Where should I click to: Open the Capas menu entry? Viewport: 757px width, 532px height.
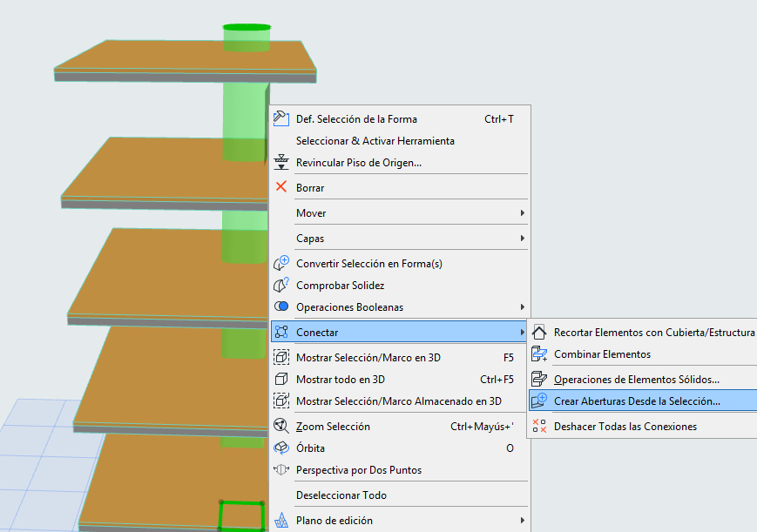[400, 238]
